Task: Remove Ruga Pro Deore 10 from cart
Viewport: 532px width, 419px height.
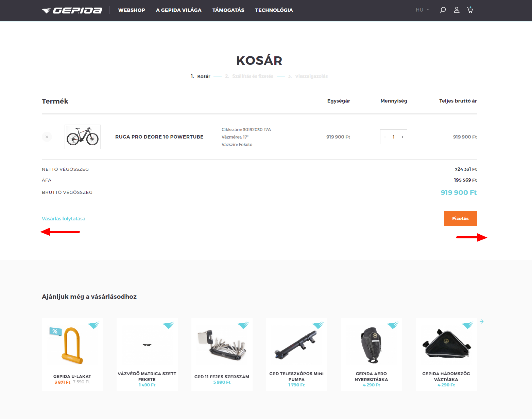Action: pyautogui.click(x=47, y=137)
